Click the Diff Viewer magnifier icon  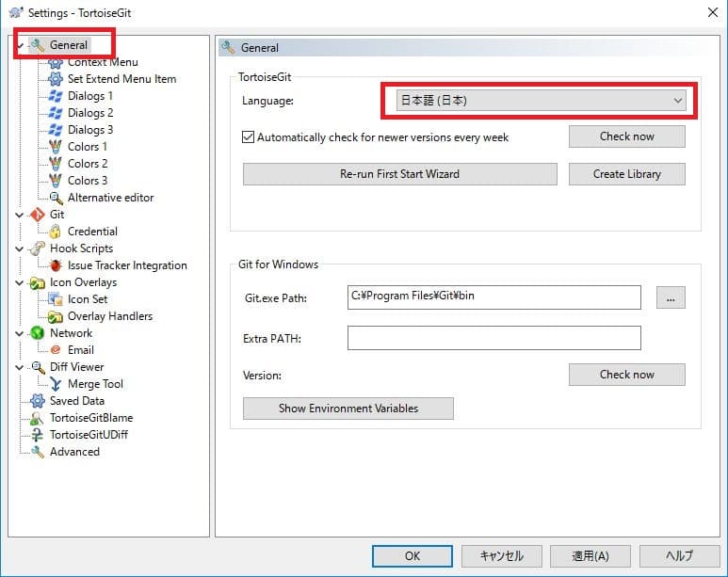(38, 367)
